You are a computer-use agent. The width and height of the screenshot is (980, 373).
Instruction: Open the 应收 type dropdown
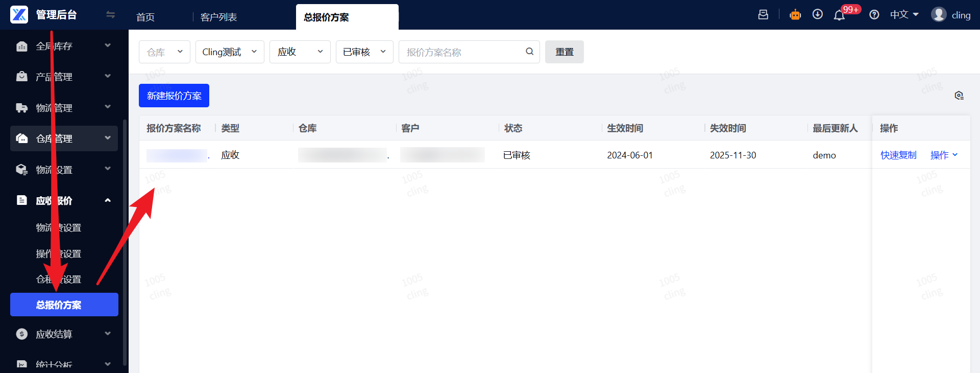[x=300, y=52]
